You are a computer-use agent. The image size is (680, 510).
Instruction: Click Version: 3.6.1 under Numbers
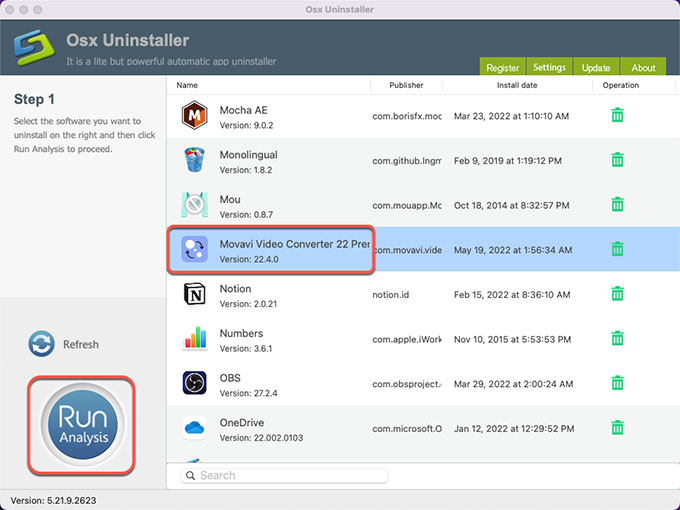tap(246, 349)
